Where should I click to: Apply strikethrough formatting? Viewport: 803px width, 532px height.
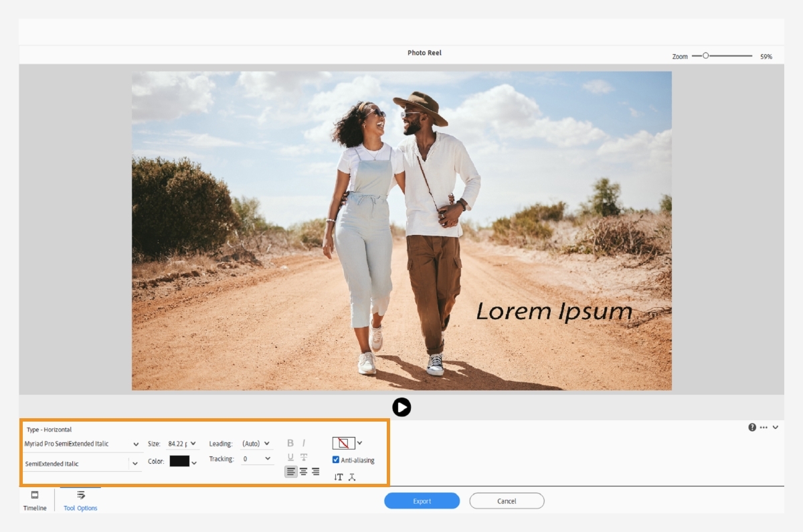(304, 458)
